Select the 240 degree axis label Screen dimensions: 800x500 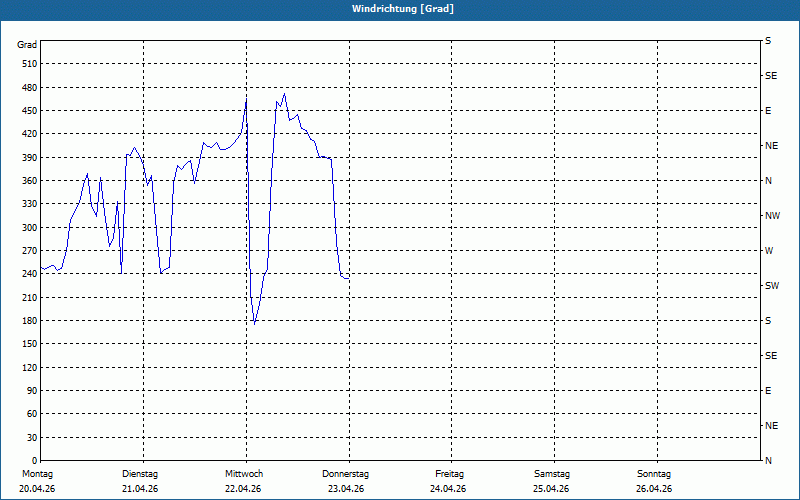click(30, 274)
